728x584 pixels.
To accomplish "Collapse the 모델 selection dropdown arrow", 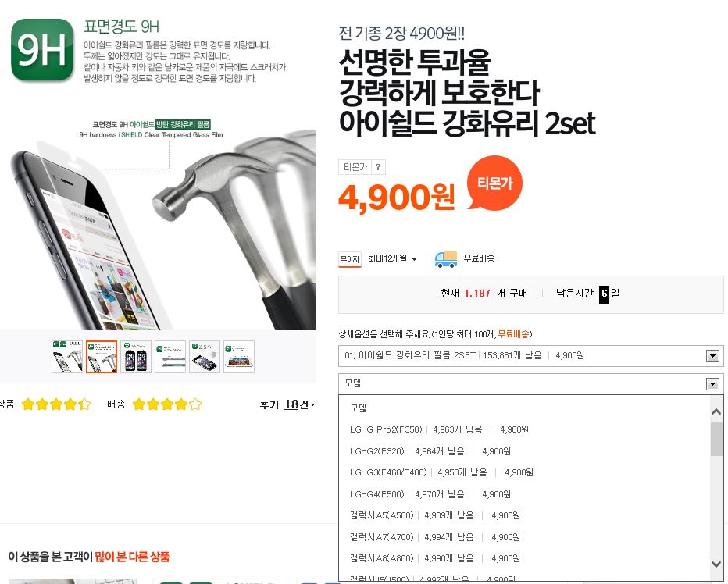I will point(712,384).
